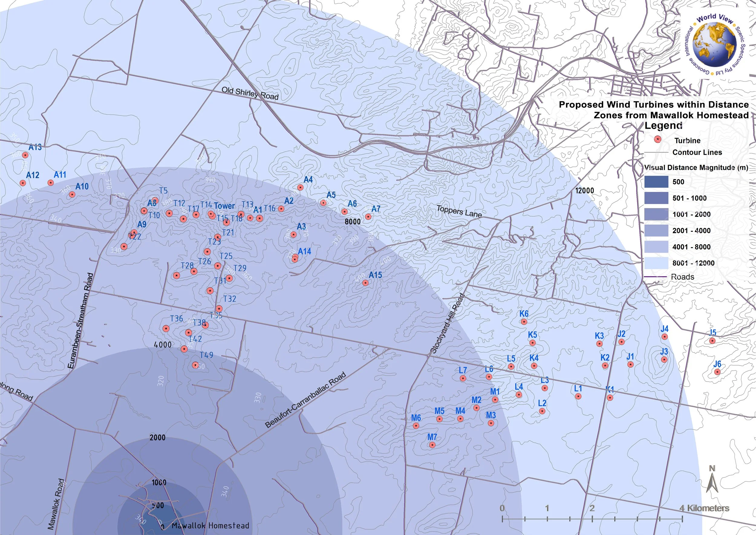
Task: Select the M7 turbine marker
Action: click(x=432, y=445)
